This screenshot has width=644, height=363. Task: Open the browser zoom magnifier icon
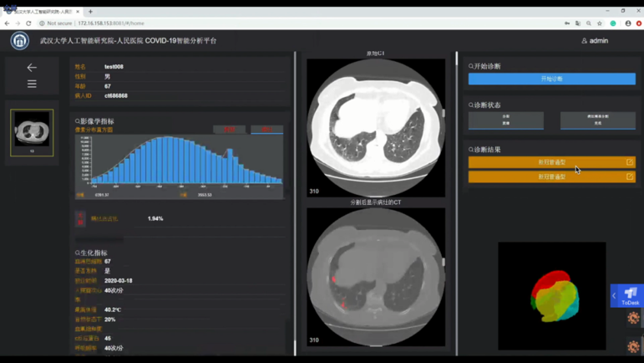click(x=588, y=23)
